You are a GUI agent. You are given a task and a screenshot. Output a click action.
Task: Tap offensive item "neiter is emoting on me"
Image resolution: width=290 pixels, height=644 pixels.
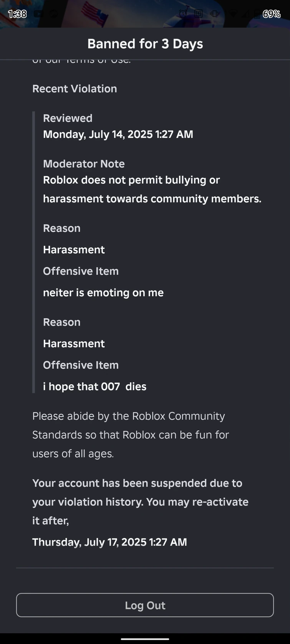[103, 292]
